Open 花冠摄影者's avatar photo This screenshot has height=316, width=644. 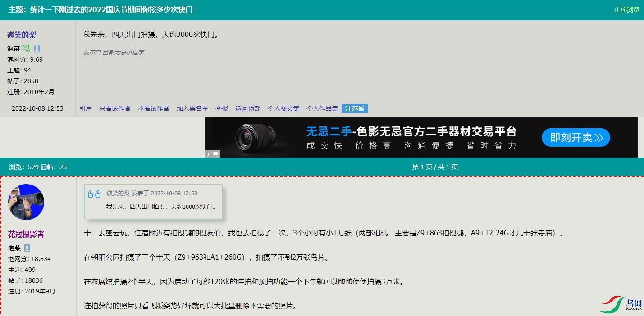(26, 202)
